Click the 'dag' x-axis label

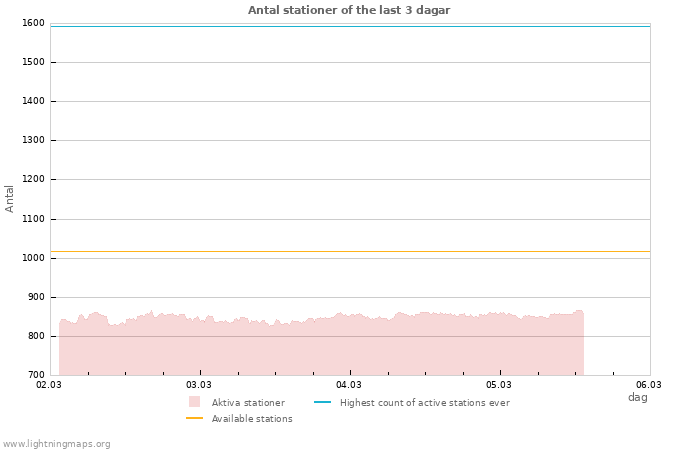pyautogui.click(x=637, y=398)
